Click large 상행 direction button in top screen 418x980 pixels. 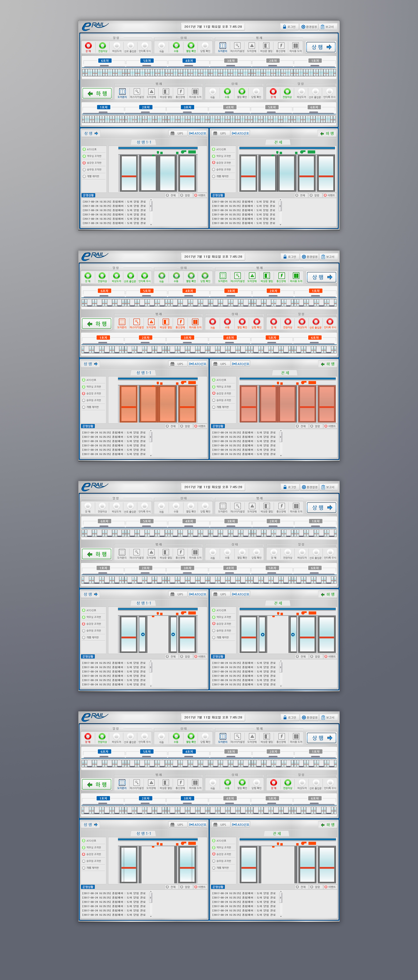point(321,47)
